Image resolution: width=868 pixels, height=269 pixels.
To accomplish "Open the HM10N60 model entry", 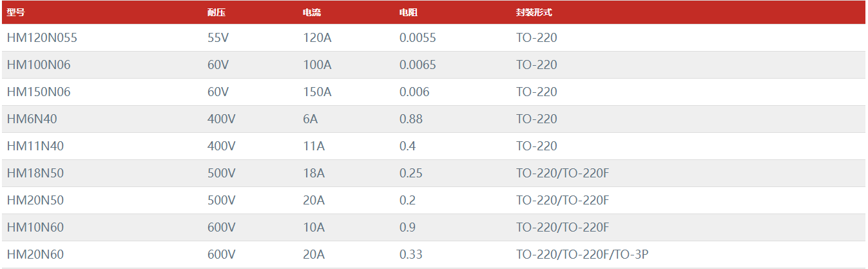I will (x=35, y=228).
